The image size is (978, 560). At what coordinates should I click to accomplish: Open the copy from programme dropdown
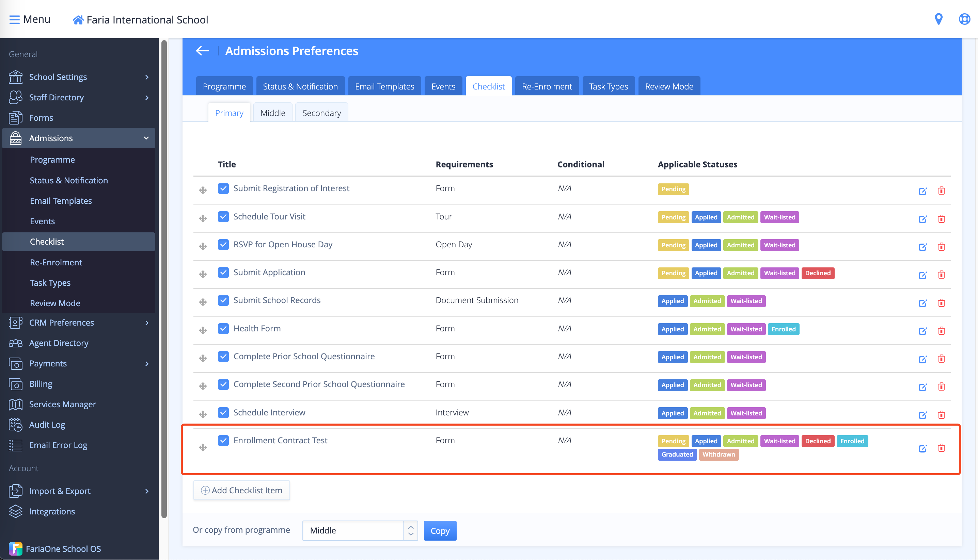360,530
